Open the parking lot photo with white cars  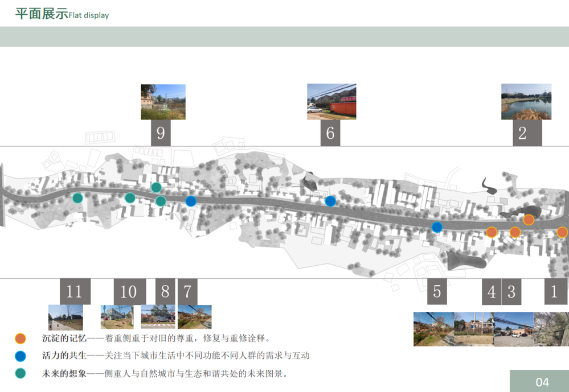514,329
